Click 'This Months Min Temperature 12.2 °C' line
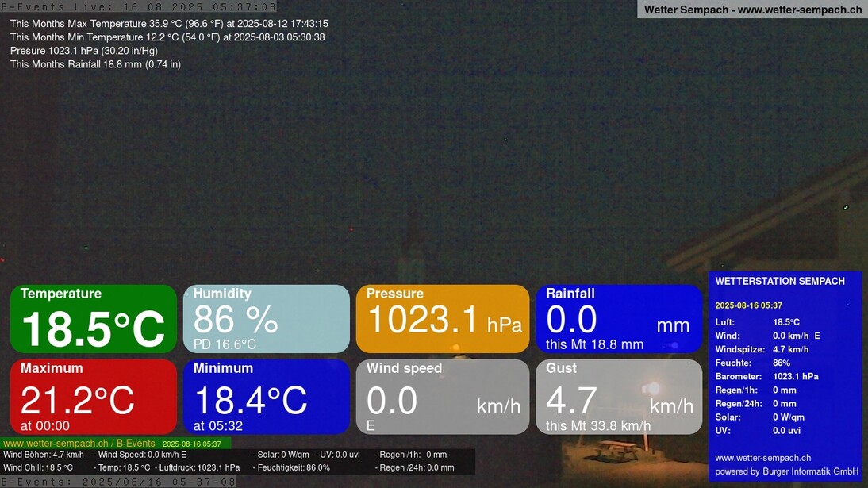 (x=167, y=37)
